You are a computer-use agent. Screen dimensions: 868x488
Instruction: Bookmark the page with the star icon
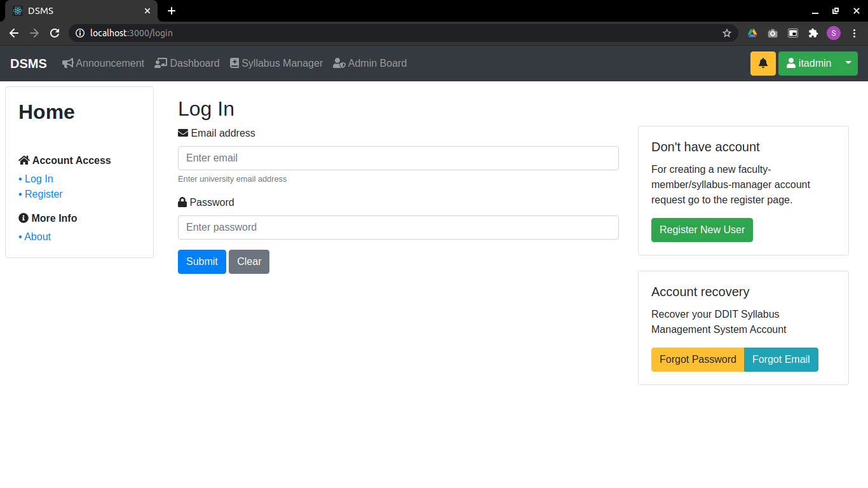click(x=726, y=33)
